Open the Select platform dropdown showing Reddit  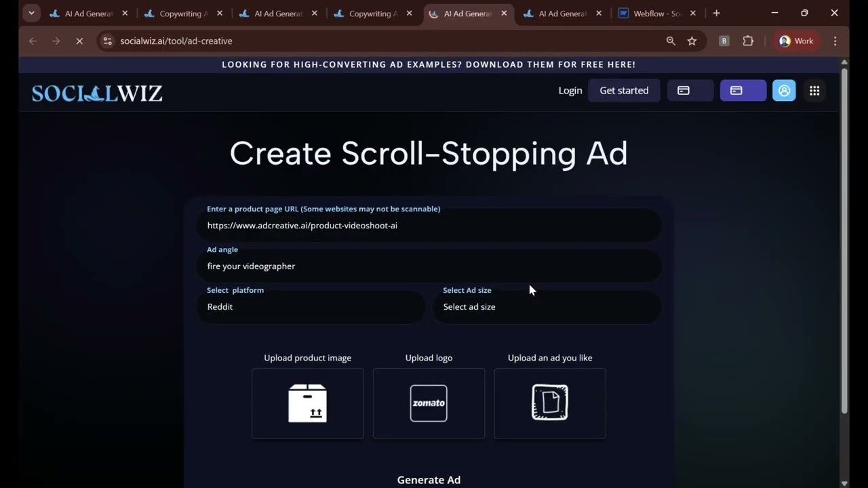pos(311,306)
